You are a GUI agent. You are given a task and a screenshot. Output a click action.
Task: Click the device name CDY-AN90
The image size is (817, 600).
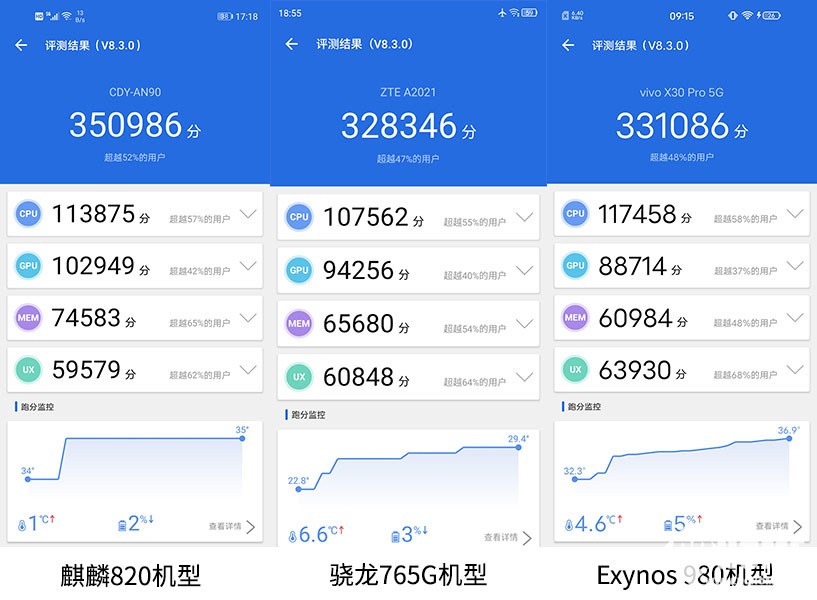coord(135,92)
